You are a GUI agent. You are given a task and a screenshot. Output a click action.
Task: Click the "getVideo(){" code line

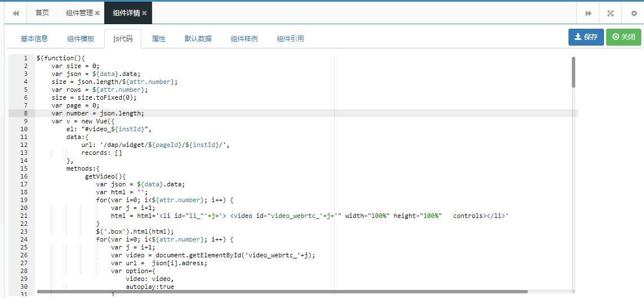tap(105, 176)
